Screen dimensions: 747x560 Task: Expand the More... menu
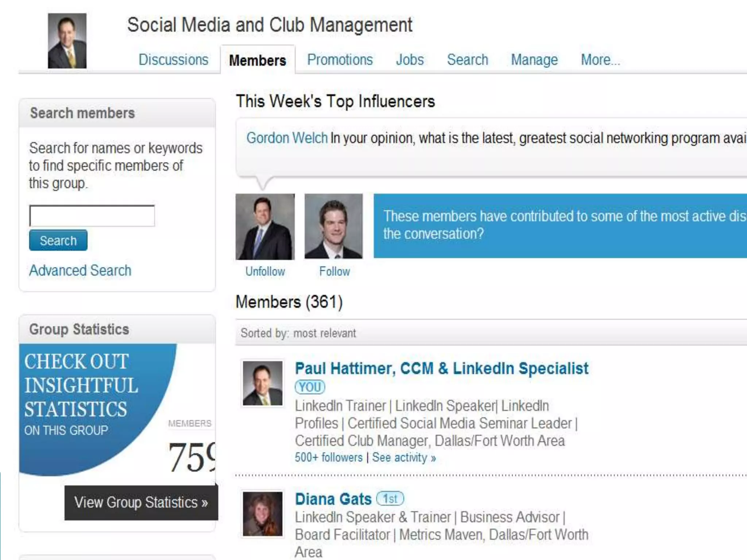point(600,60)
